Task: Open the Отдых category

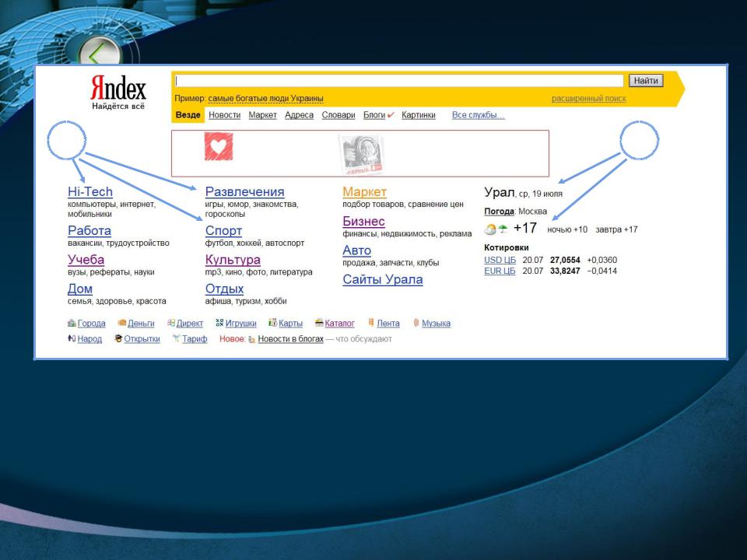Action: pos(224,289)
